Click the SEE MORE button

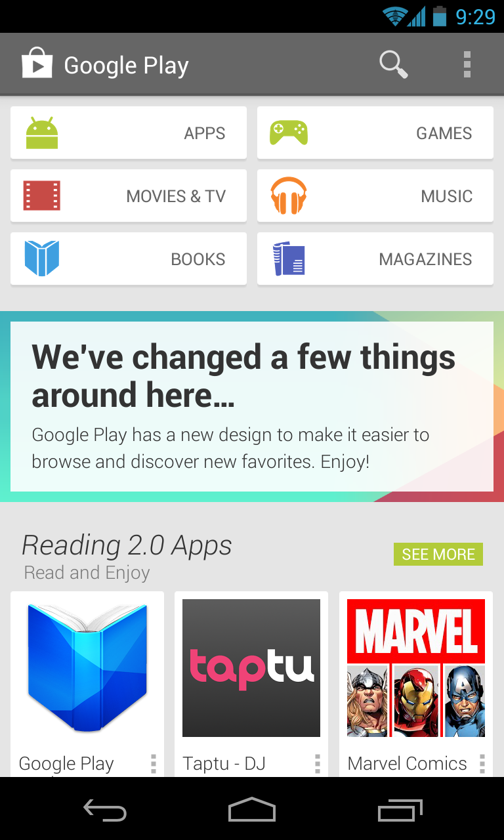[x=438, y=555]
